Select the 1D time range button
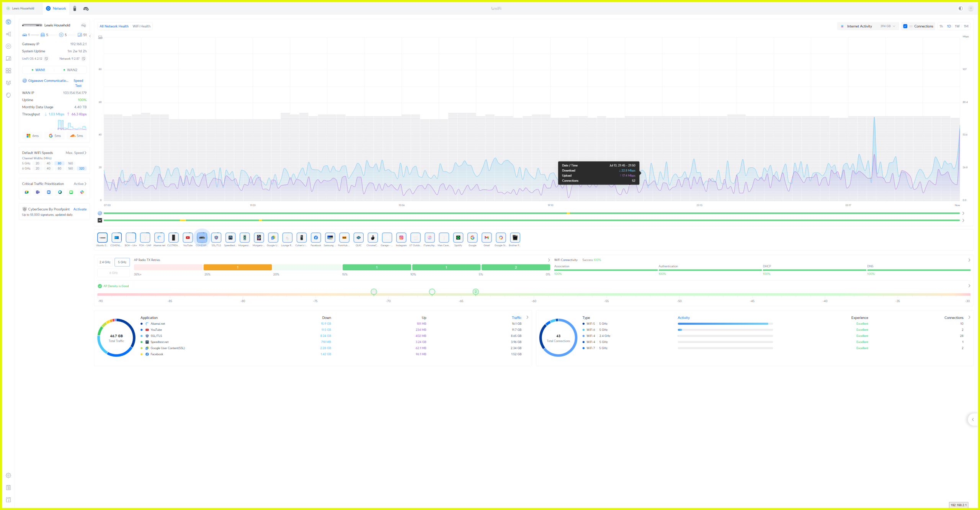 click(949, 26)
